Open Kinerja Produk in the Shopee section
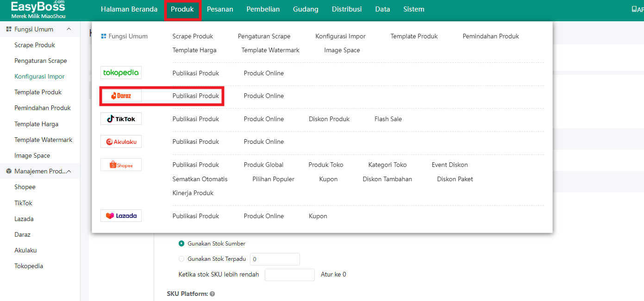 click(x=193, y=193)
